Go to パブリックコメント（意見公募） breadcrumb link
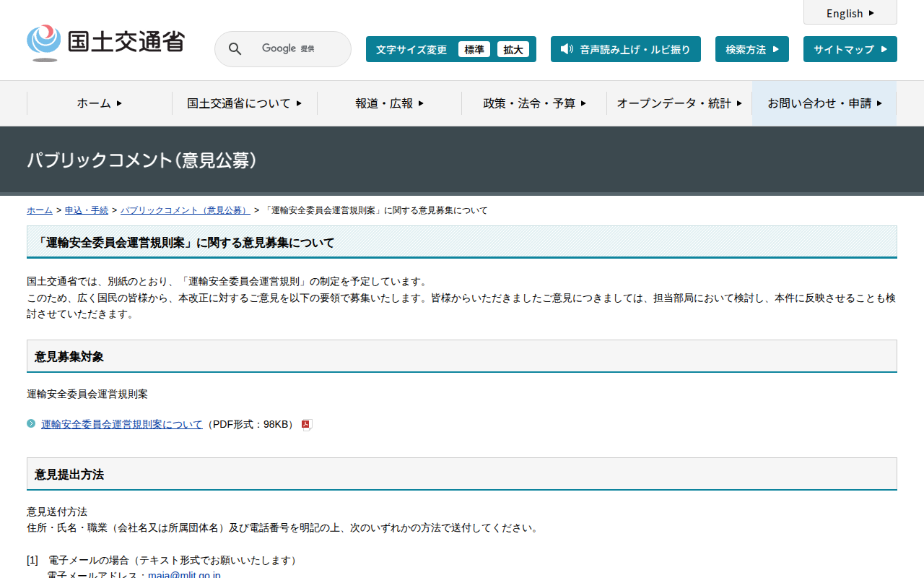The width and height of the screenshot is (924, 578). click(x=185, y=210)
